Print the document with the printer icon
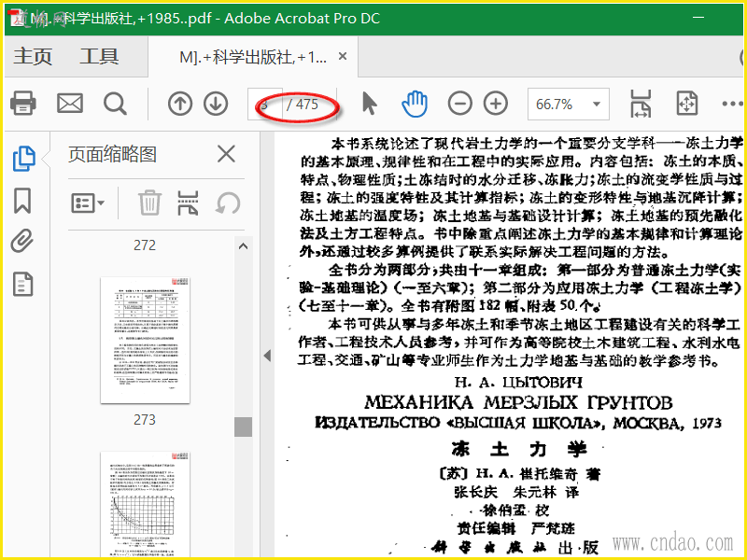 point(22,103)
